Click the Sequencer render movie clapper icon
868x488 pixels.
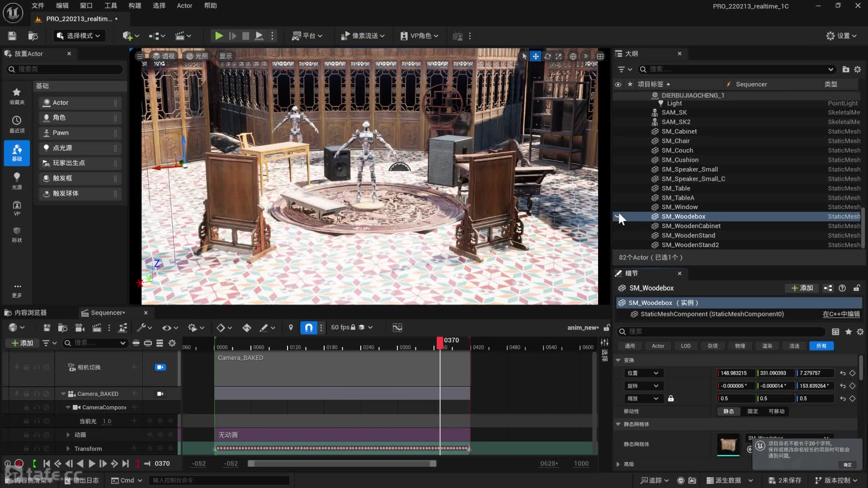(96, 328)
